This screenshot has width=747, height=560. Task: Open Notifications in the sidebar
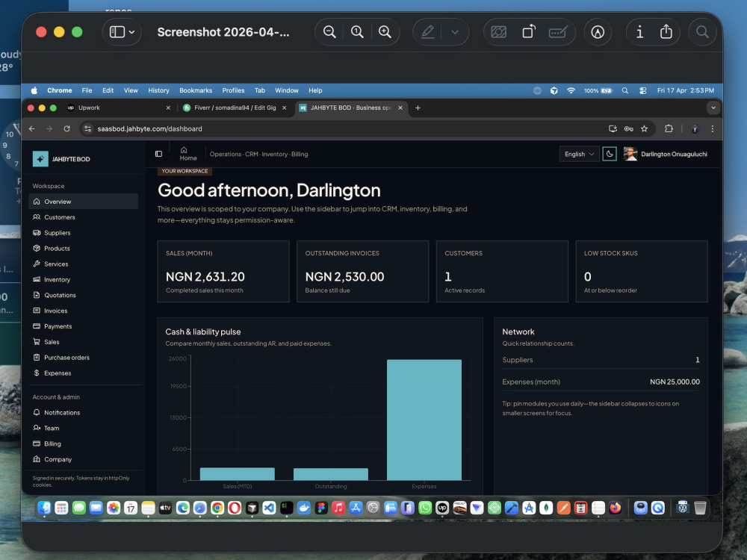coord(84,412)
